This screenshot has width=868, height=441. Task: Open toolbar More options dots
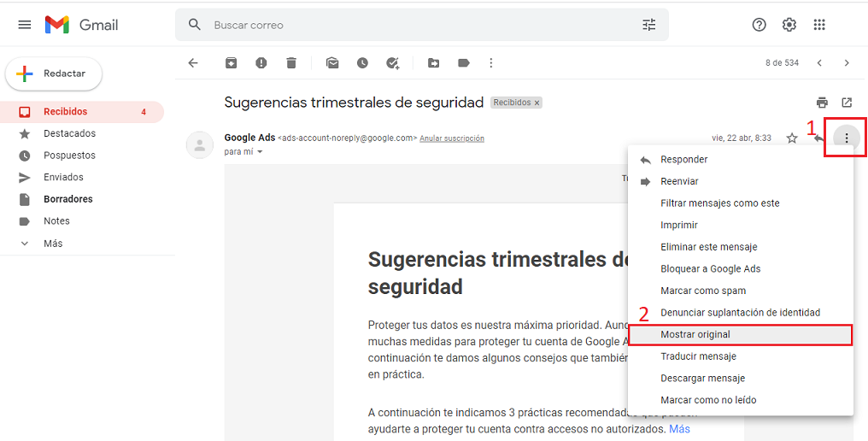coord(491,63)
